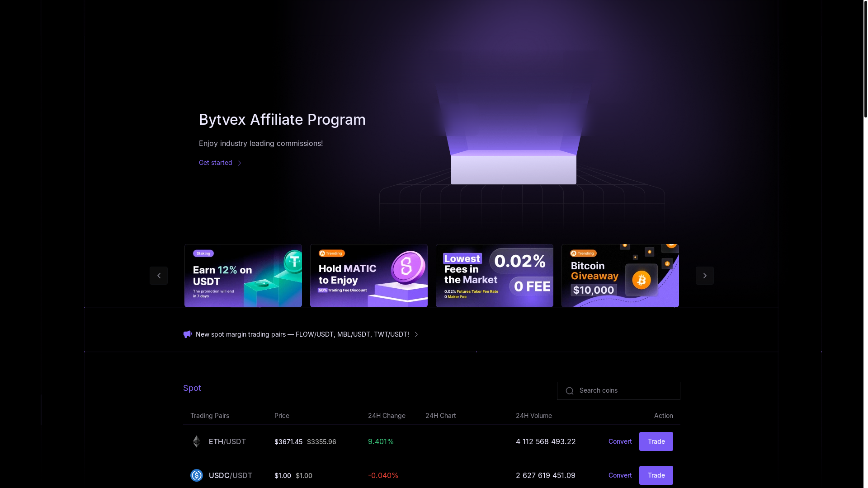Click Trade for ETH/USDT
This screenshot has height=488, width=868.
(656, 441)
